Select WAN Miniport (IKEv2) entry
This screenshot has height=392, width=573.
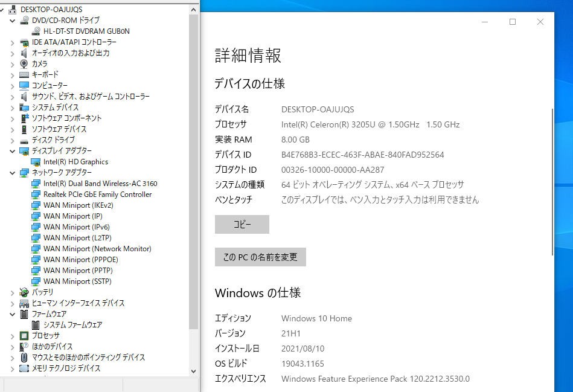(78, 205)
